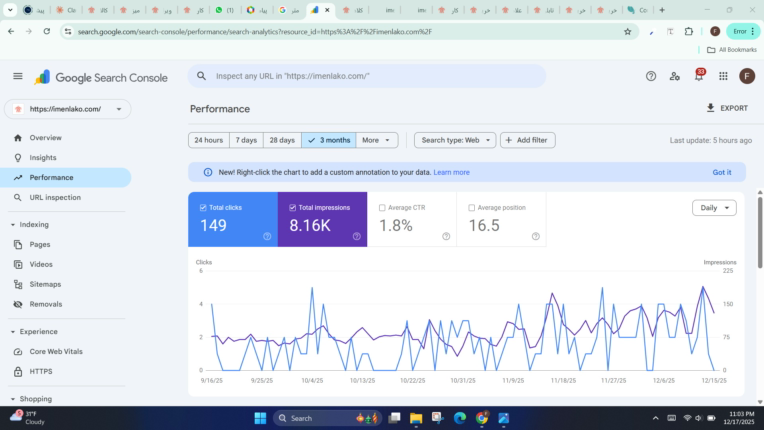Open a new browser tab

pos(662,10)
